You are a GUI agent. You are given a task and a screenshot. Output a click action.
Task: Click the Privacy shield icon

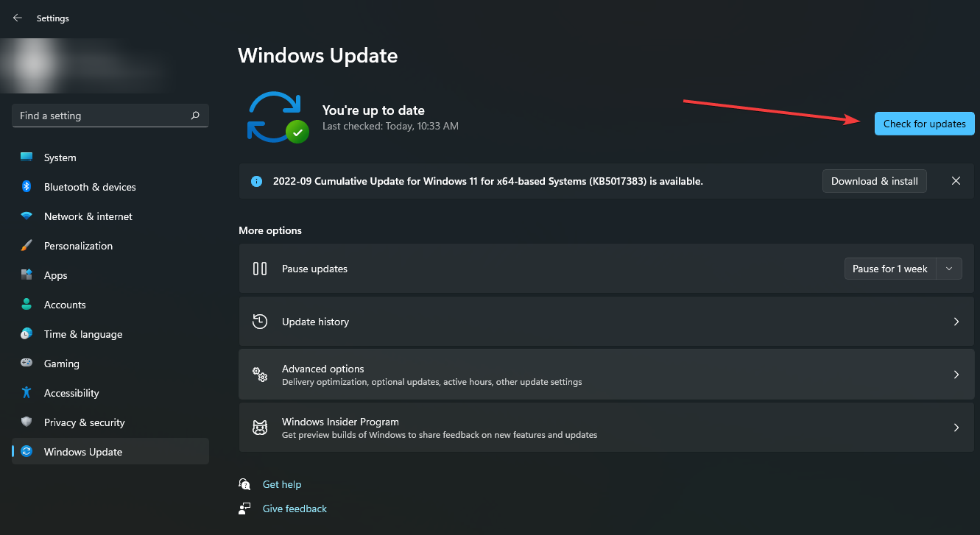click(27, 422)
